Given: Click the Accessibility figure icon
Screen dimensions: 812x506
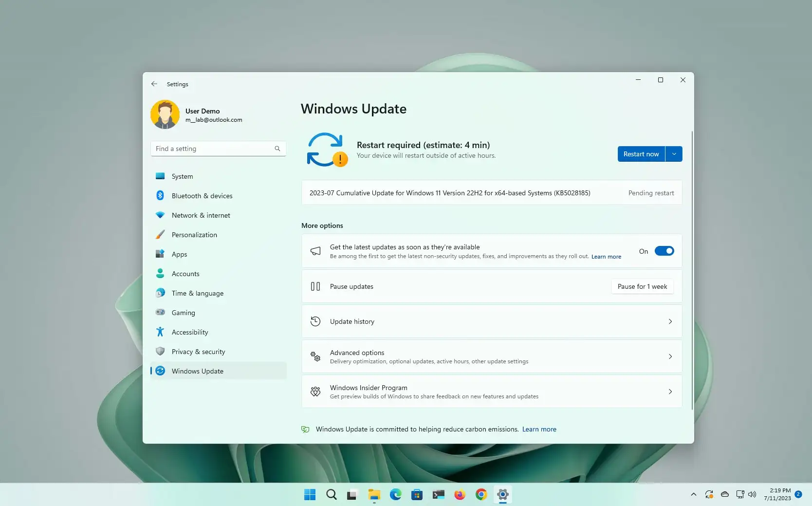Looking at the screenshot, I should click(x=160, y=332).
